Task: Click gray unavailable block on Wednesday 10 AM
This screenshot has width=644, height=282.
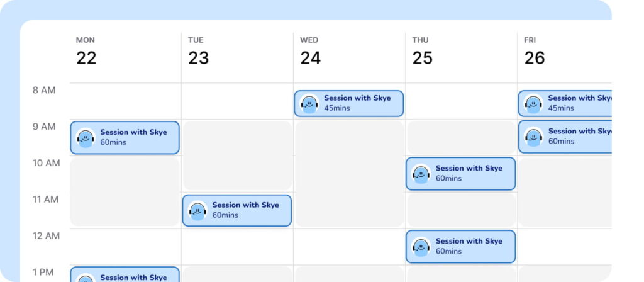Action: coord(349,174)
